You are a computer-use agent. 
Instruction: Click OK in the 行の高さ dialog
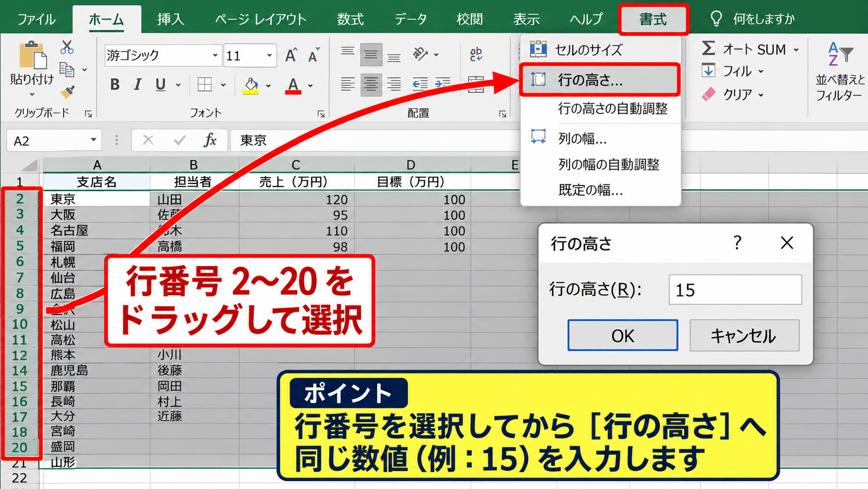tap(622, 336)
